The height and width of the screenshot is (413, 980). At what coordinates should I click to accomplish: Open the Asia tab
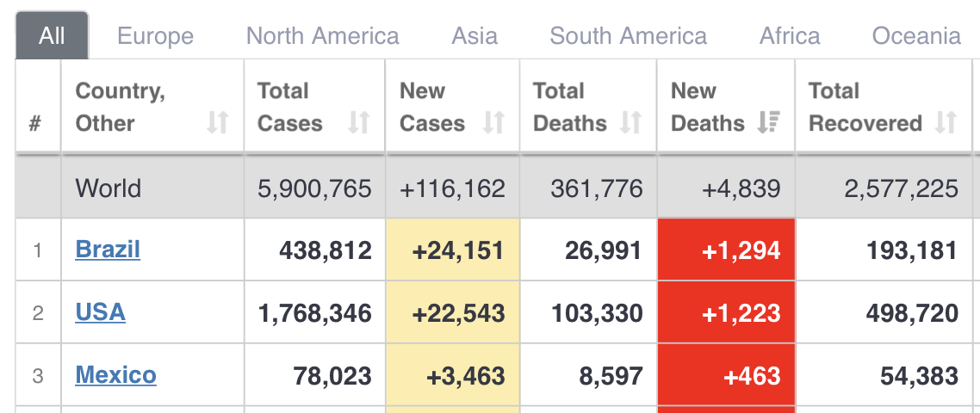[475, 35]
